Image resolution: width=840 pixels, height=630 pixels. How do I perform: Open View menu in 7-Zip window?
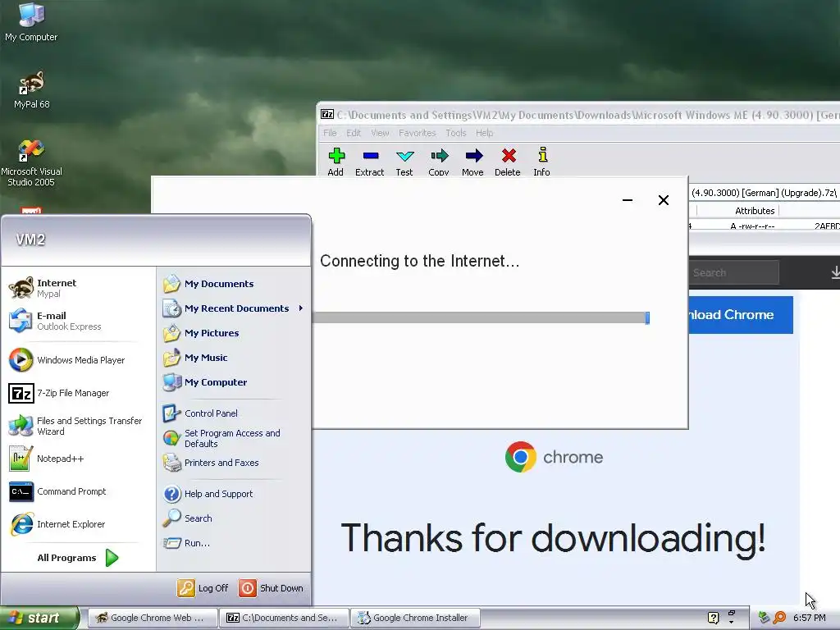380,133
